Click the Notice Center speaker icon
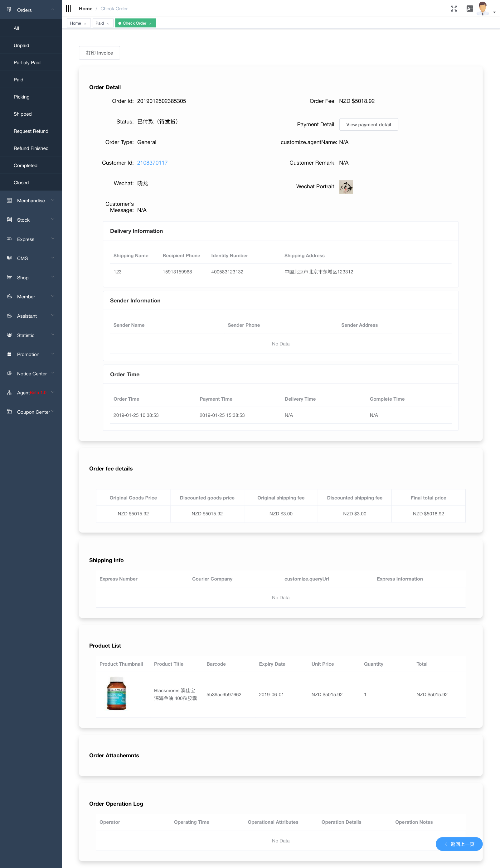 (x=9, y=374)
